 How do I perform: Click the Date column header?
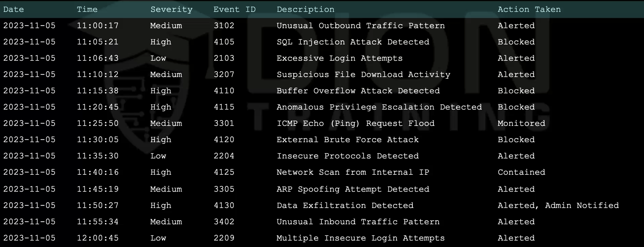[x=14, y=9]
